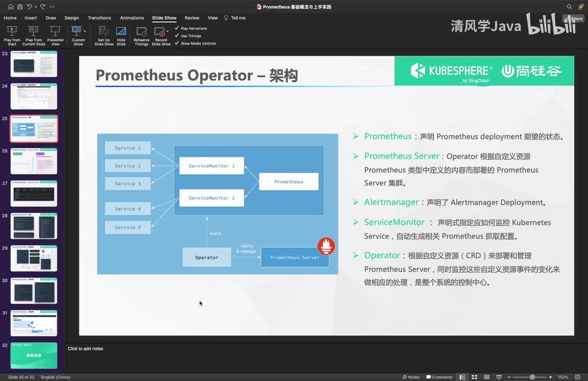Screen dimensions: 588x381
Task: Open the more options ellipsis
Action: [52, 7]
